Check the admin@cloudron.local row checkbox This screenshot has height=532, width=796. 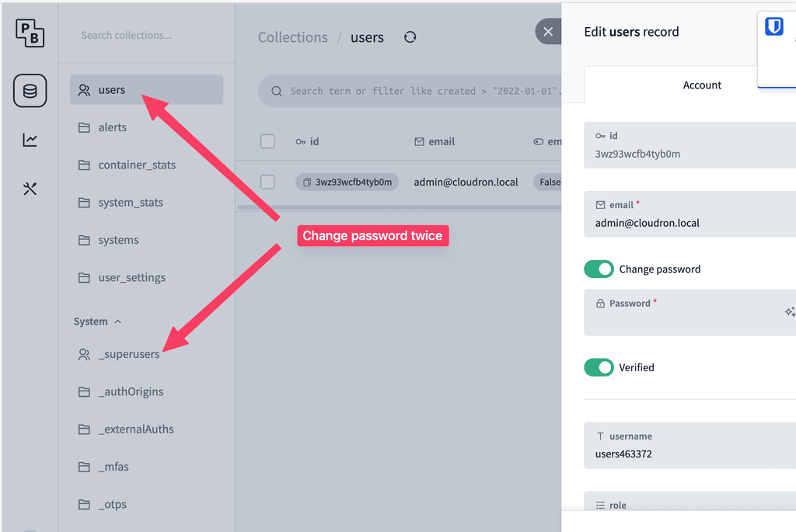pos(267,182)
